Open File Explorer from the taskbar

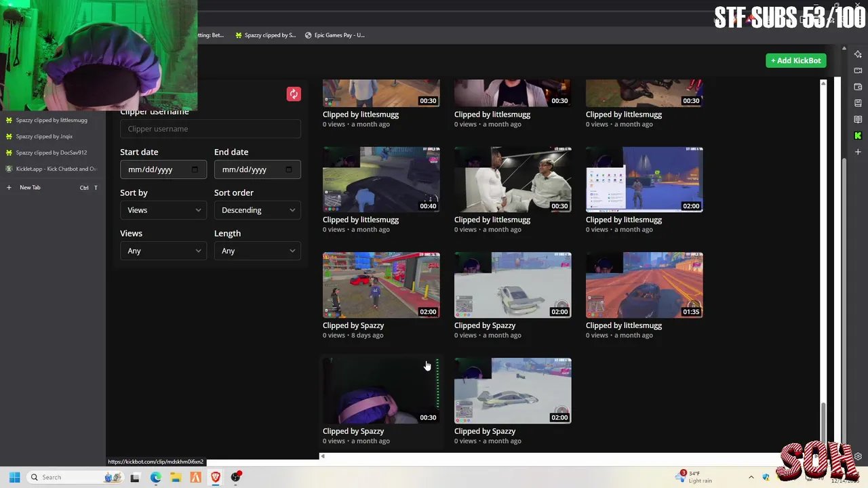176,477
